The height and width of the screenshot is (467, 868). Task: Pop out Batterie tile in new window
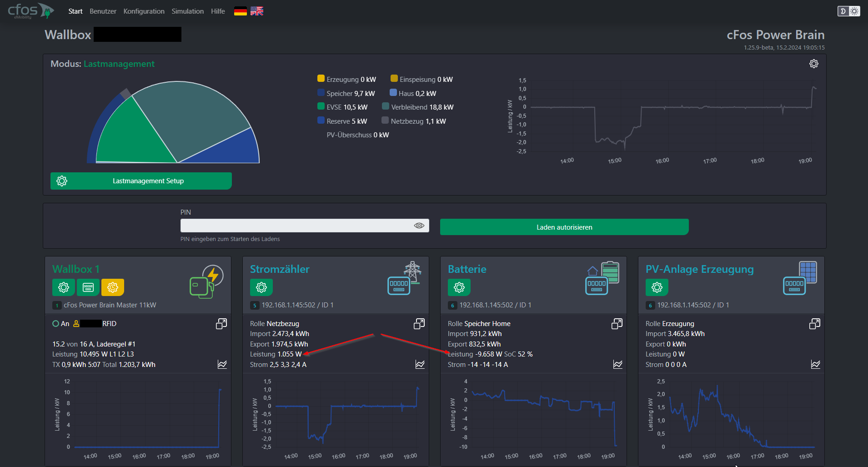point(617,324)
